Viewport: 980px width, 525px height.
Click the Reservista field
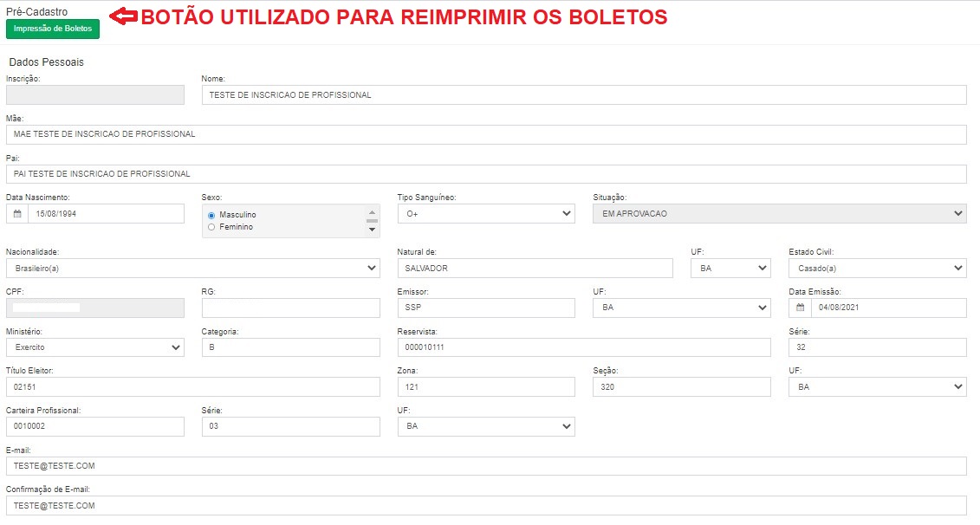pos(584,347)
